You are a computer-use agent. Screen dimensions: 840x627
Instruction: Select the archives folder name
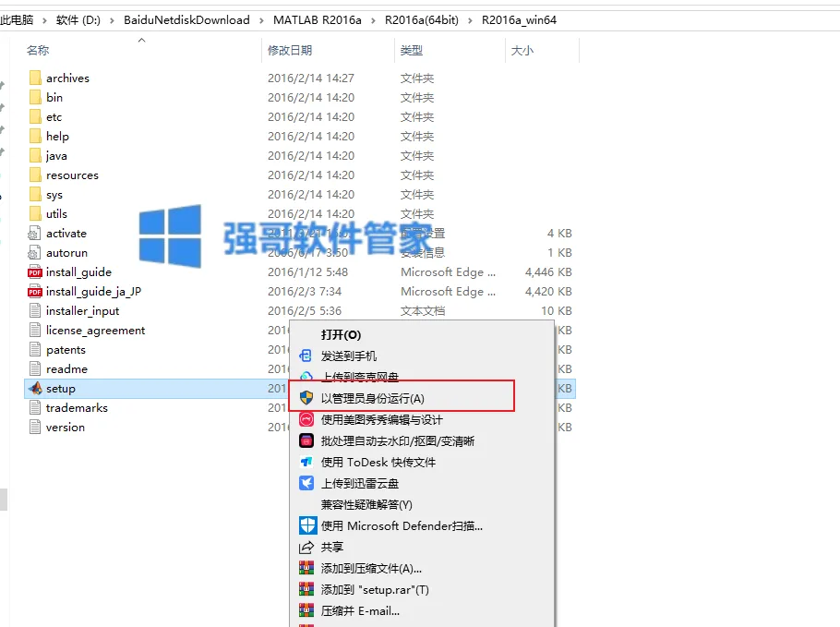(67, 78)
